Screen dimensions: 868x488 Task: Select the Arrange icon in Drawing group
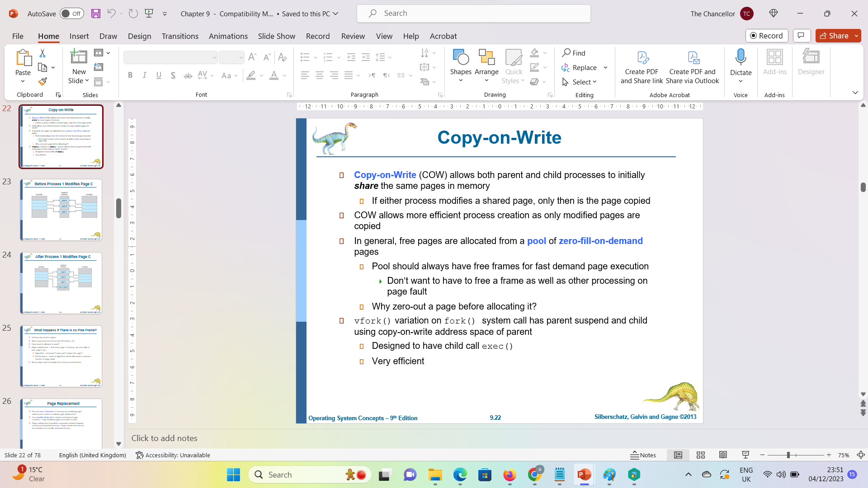tap(486, 59)
